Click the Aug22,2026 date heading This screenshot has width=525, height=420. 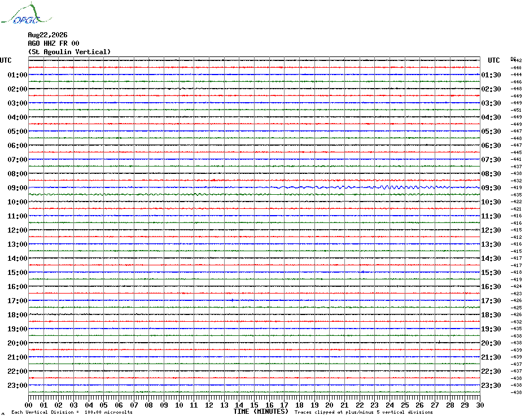[47, 35]
